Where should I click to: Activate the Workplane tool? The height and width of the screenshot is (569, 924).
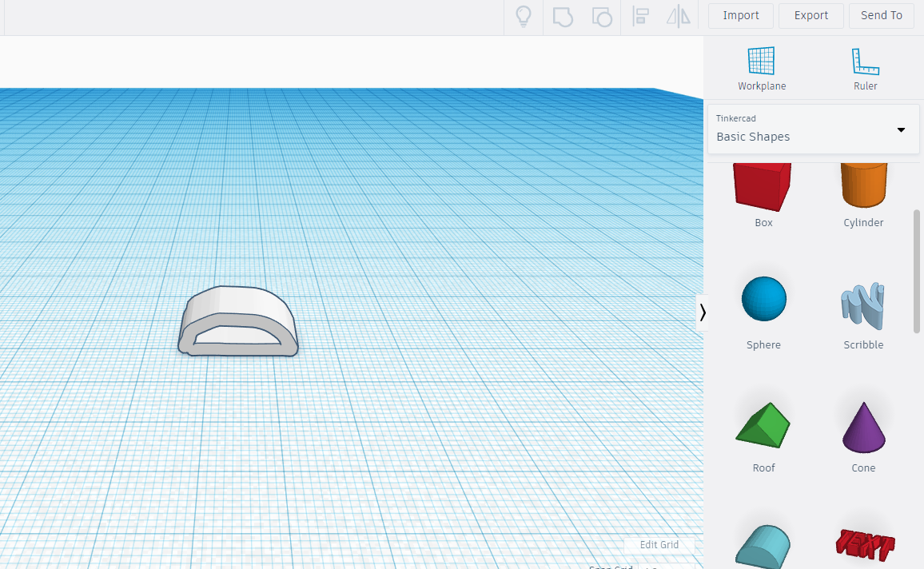[762, 68]
